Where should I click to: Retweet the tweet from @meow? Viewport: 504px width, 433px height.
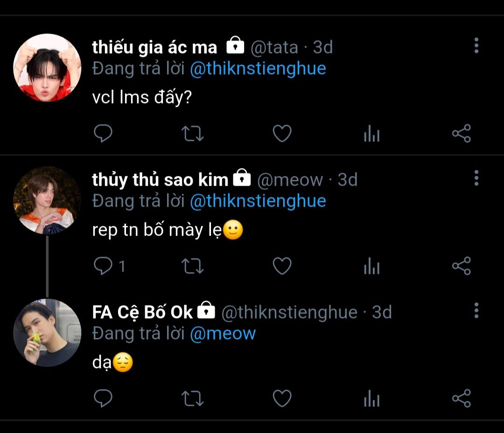tap(192, 266)
